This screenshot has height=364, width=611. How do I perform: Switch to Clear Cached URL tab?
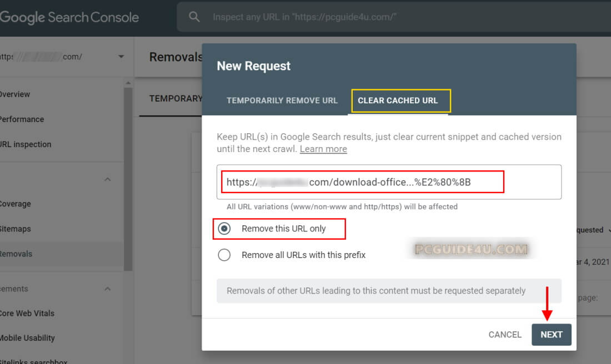click(x=398, y=100)
